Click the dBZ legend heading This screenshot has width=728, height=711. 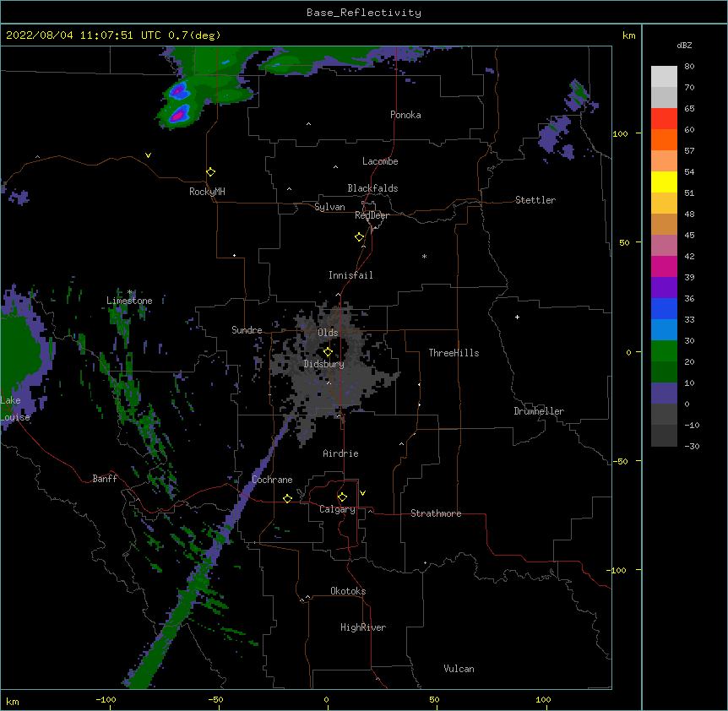(684, 45)
